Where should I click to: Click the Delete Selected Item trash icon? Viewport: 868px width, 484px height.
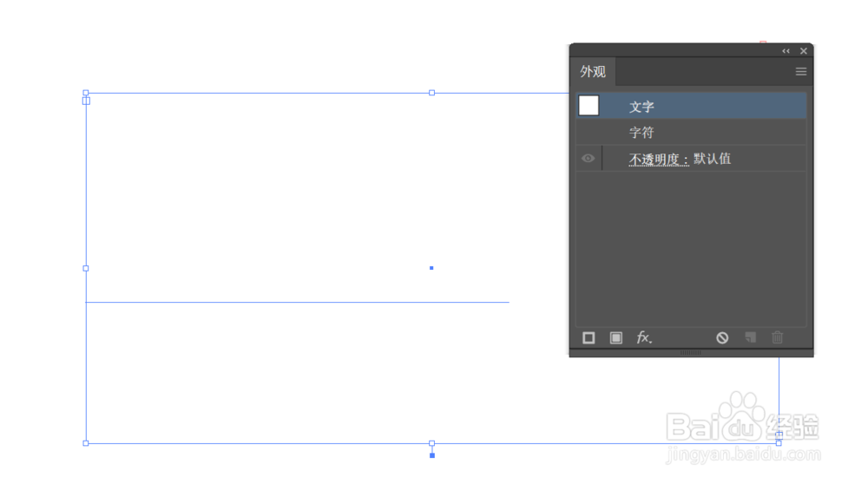point(777,337)
